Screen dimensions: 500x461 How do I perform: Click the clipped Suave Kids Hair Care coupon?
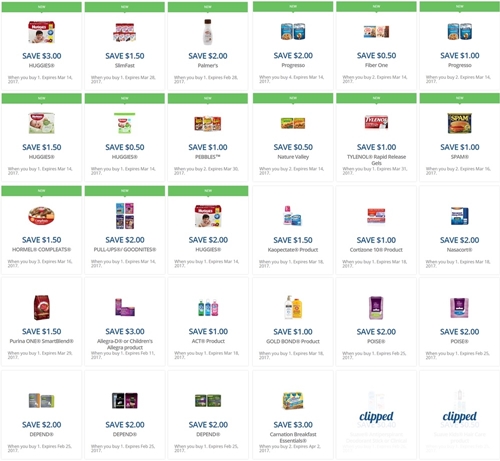pyautogui.click(x=460, y=415)
